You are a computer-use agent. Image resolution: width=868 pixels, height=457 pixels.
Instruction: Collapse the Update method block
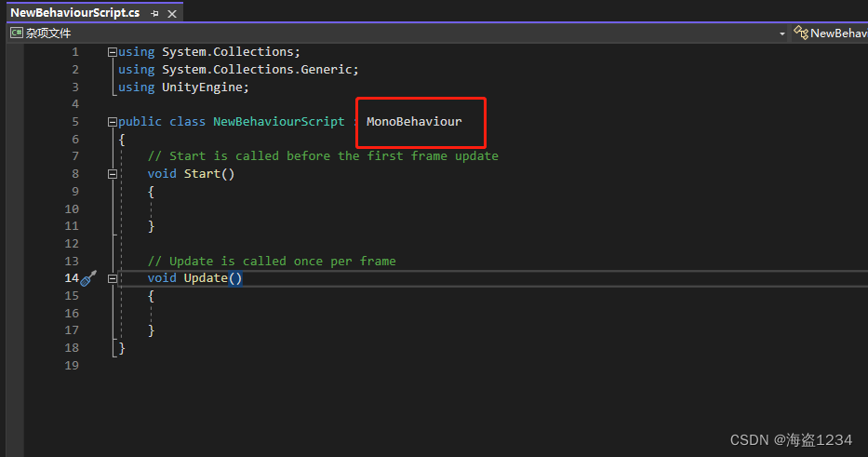click(x=113, y=278)
